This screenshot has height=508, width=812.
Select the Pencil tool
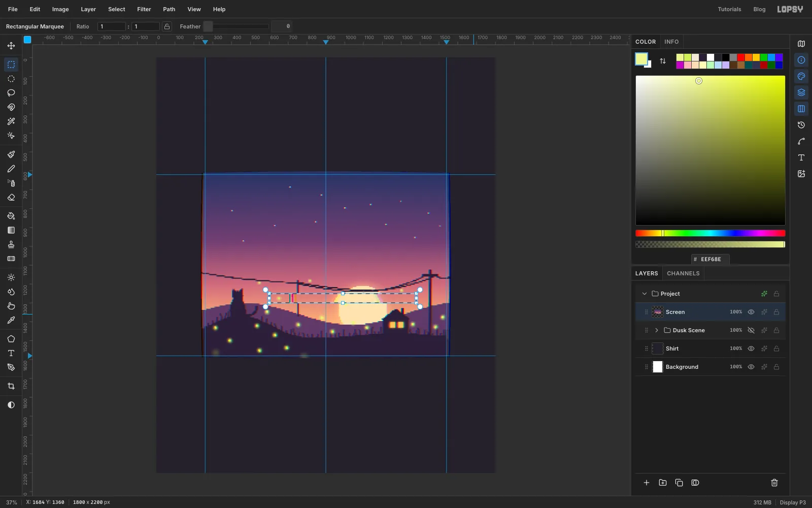tap(11, 169)
